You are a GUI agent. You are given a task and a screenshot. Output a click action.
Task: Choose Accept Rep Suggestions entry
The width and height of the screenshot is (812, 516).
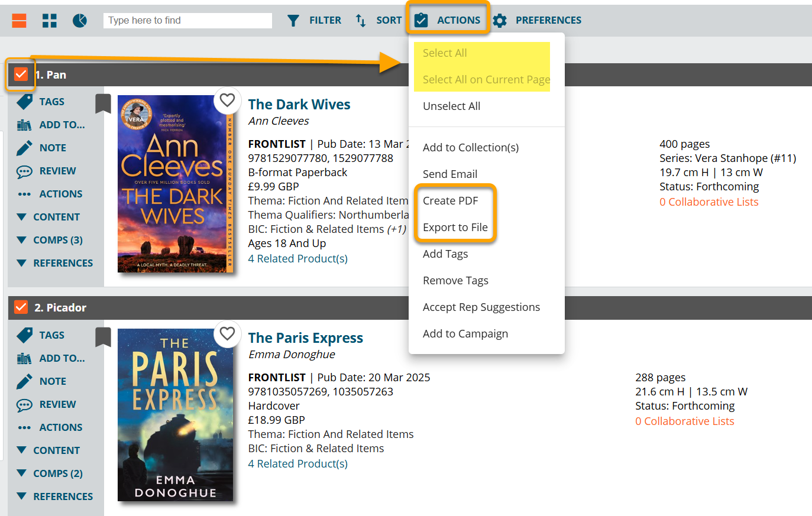pos(481,307)
